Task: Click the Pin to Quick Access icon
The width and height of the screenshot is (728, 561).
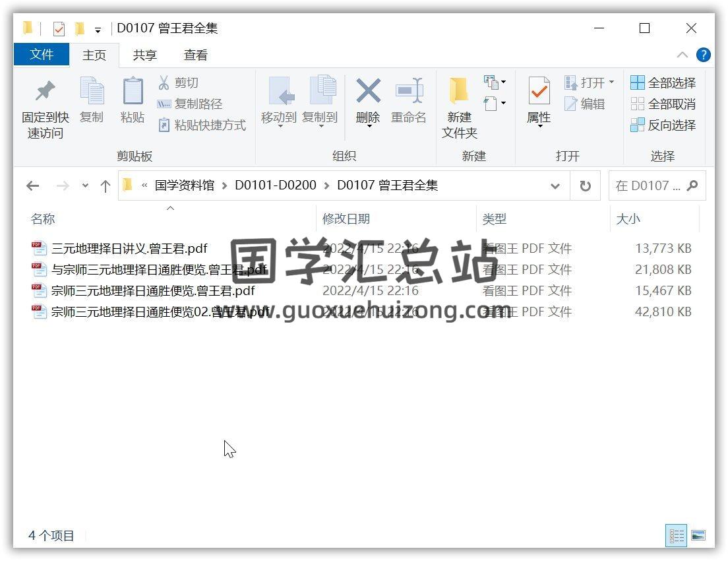Action: pos(45,92)
